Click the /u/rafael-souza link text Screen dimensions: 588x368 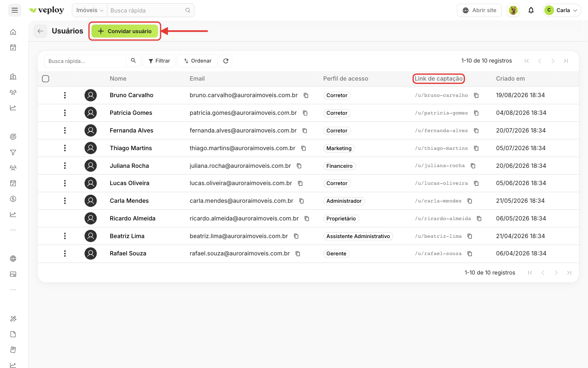click(x=438, y=254)
